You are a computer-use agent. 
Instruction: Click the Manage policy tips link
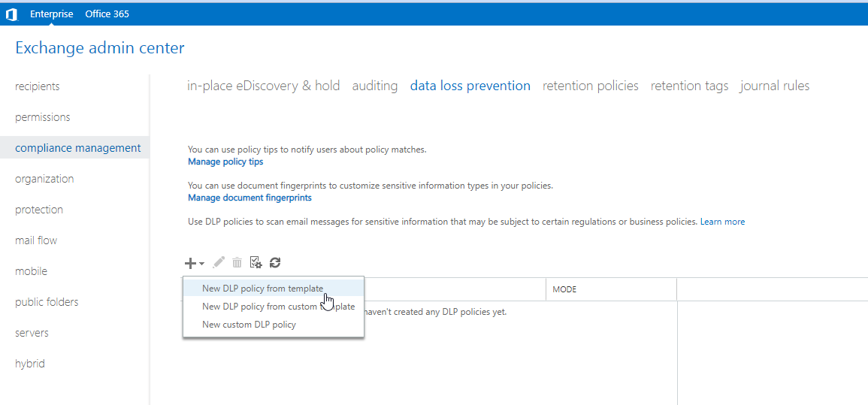225,162
